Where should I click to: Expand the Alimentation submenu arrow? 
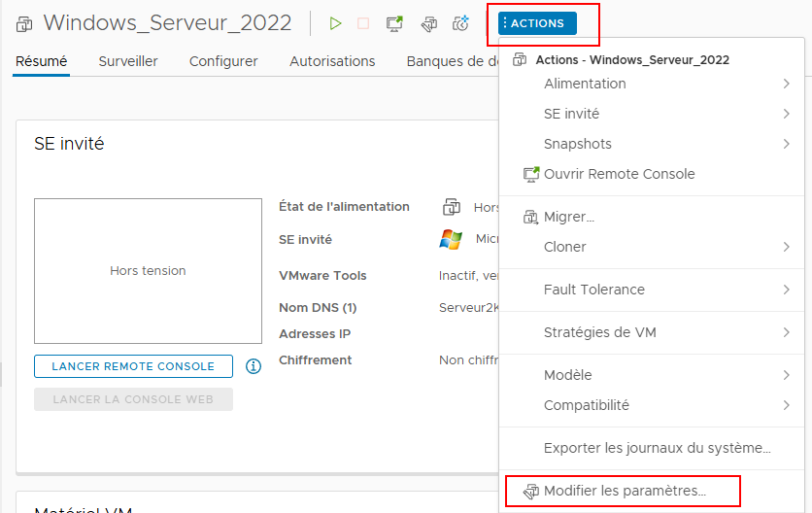point(786,84)
